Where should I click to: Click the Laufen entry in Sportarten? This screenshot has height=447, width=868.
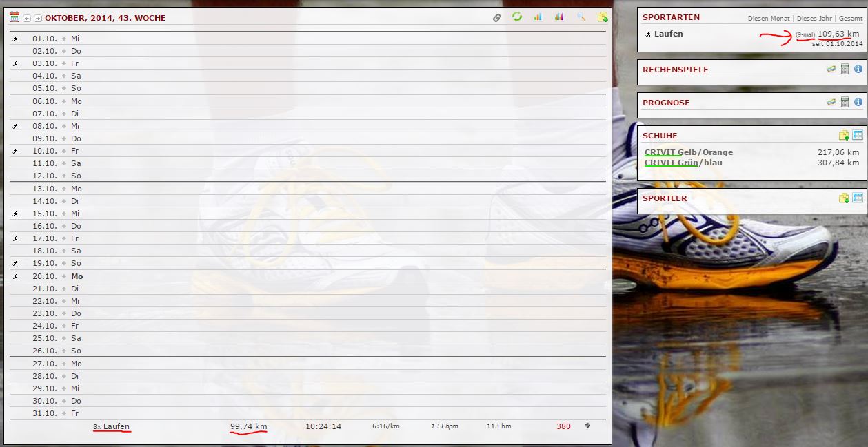coord(668,34)
